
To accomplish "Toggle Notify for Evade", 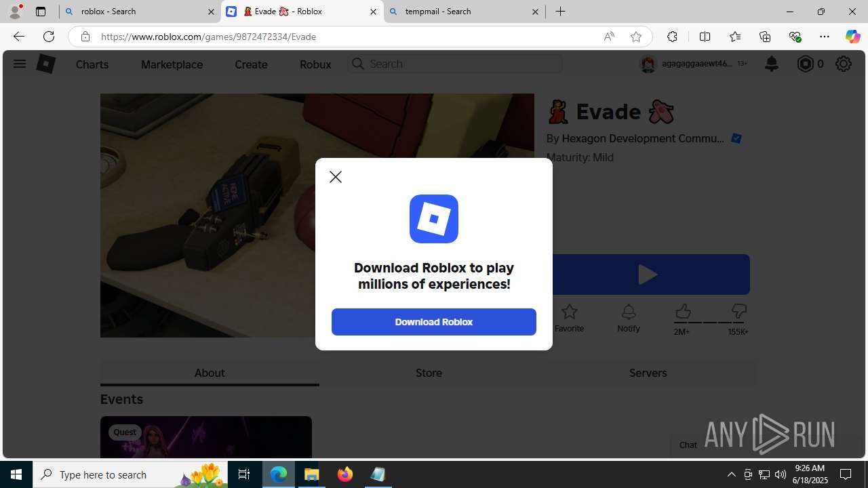I will tap(629, 319).
